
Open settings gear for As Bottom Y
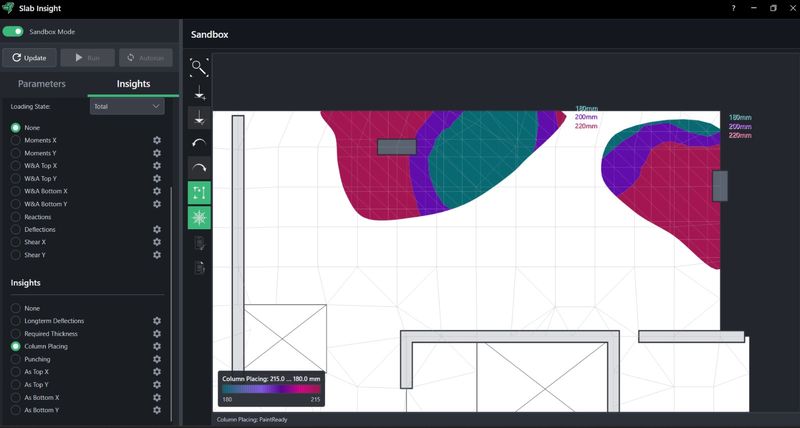tap(157, 410)
